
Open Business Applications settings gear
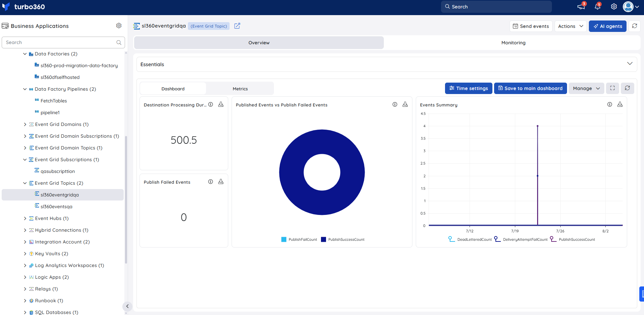tap(119, 26)
